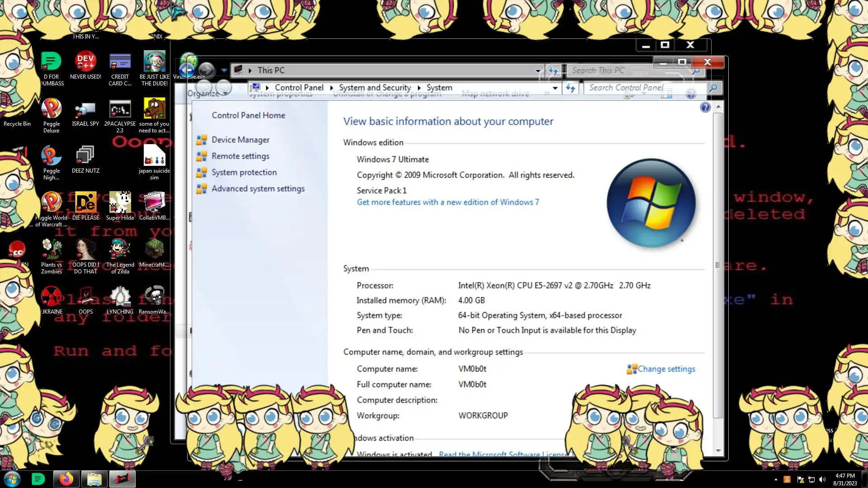This screenshot has width=868, height=488.
Task: Click the Control Panel refresh icon
Action: [x=571, y=88]
